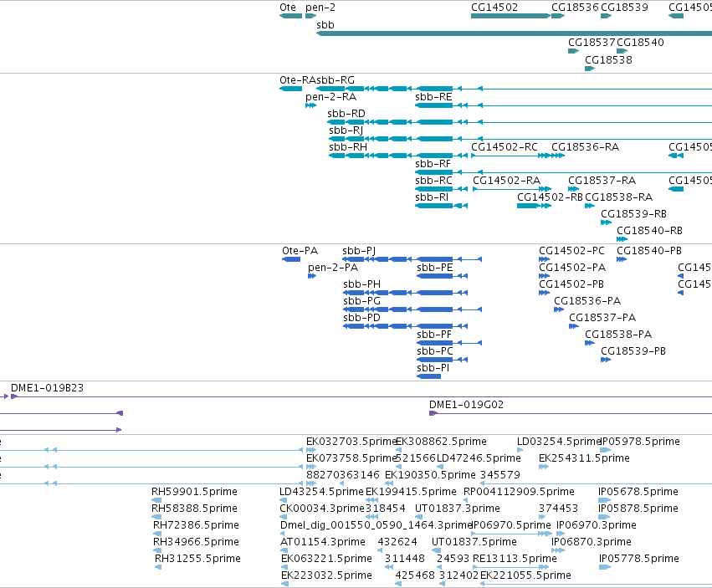
Task: Select the long sbb gene bar
Action: click(514, 33)
